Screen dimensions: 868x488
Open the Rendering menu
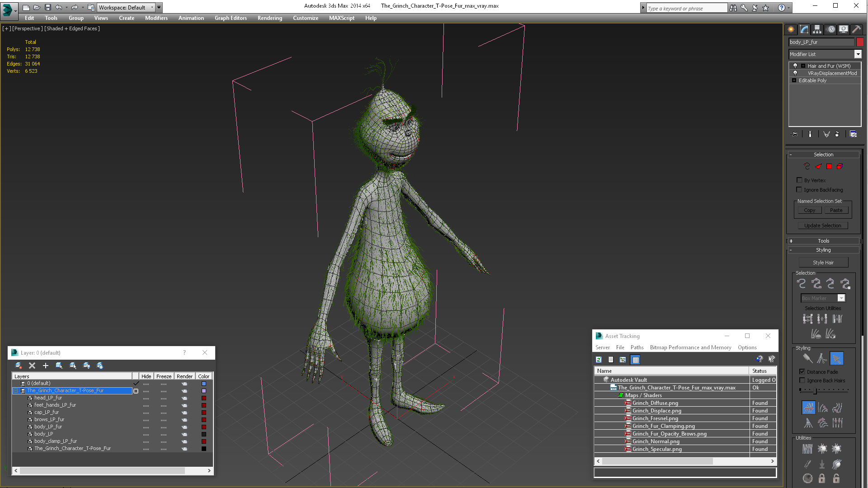[270, 18]
